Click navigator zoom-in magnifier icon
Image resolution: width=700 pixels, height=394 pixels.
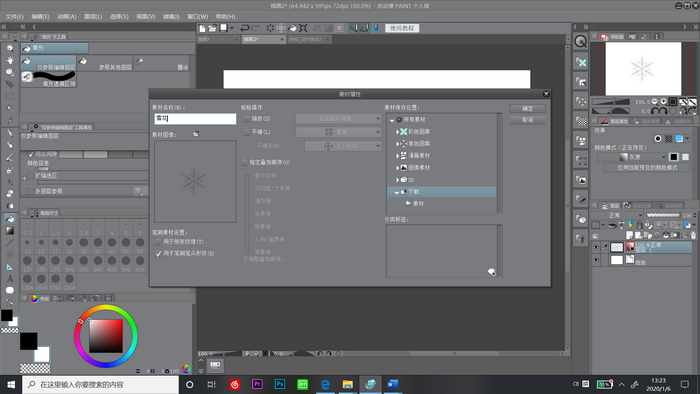664,102
